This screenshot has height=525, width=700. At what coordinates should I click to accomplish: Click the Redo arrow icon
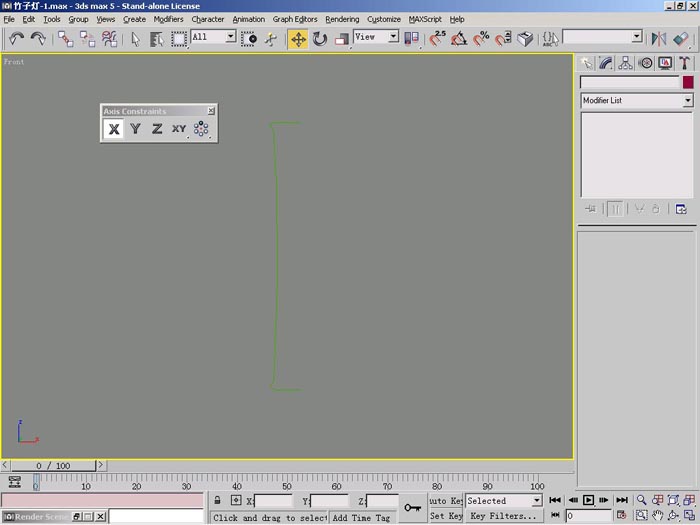point(38,39)
